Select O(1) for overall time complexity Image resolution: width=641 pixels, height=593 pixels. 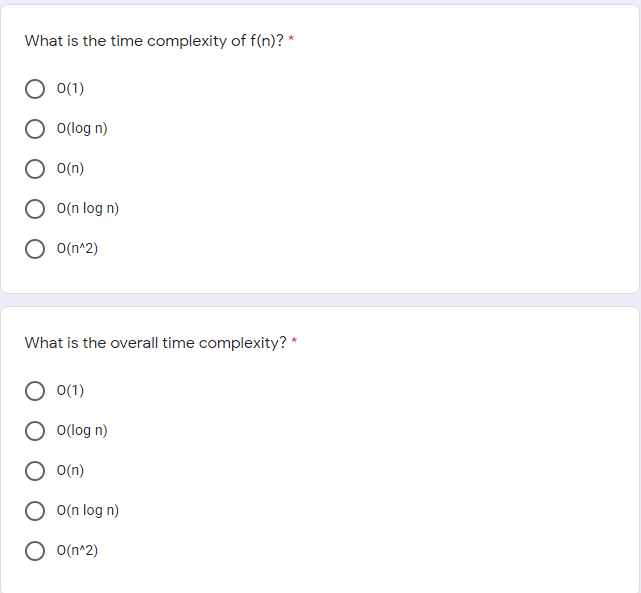tap(35, 391)
